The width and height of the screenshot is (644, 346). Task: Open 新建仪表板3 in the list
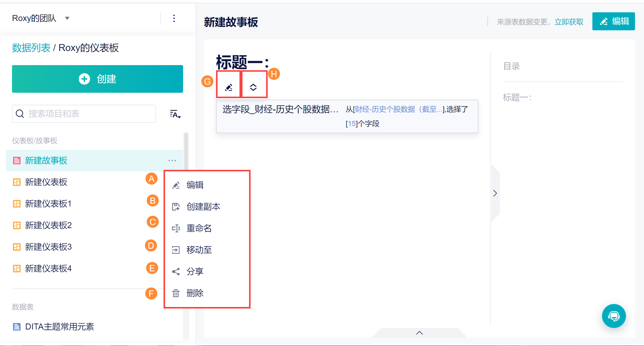pos(48,247)
